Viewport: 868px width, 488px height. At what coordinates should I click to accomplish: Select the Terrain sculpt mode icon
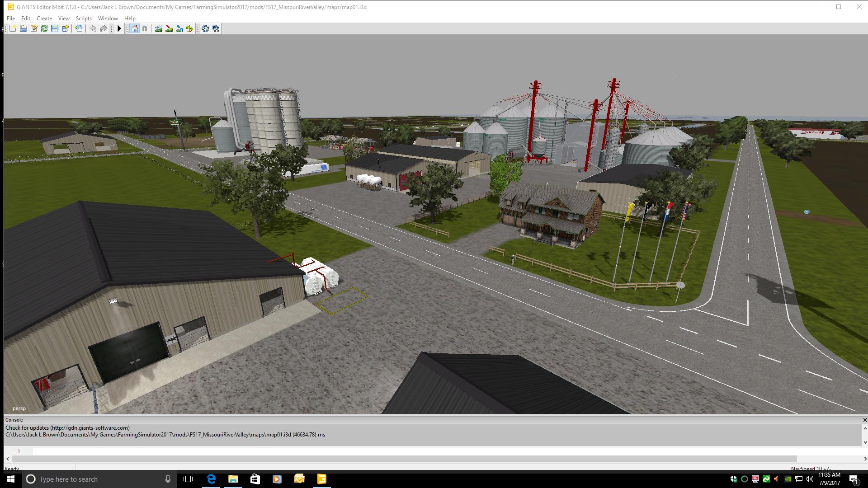pos(159,28)
